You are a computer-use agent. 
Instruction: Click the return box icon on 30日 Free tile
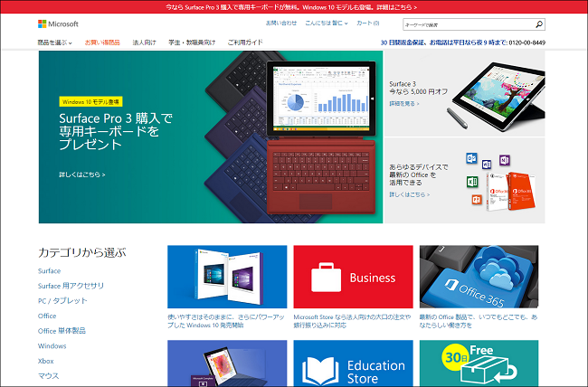[488, 370]
